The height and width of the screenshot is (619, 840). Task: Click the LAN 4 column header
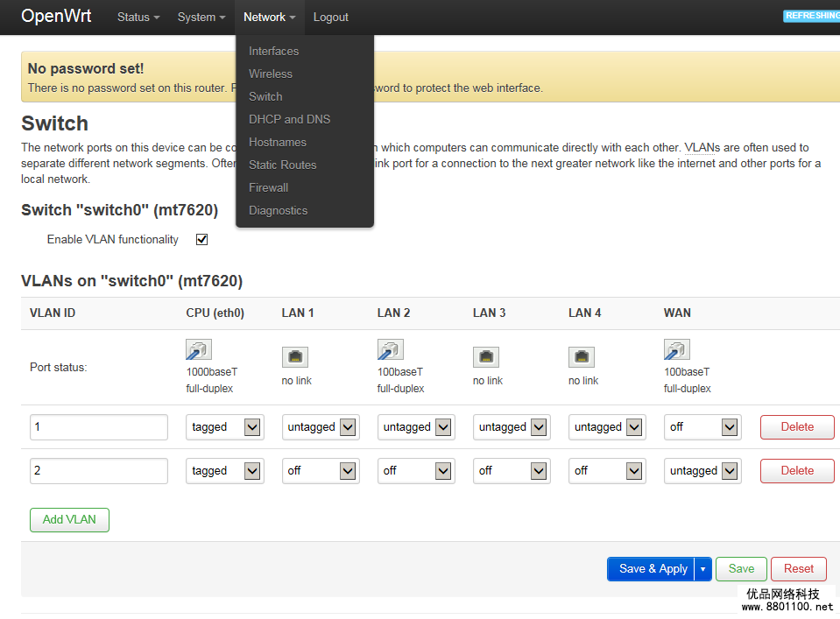(x=585, y=313)
